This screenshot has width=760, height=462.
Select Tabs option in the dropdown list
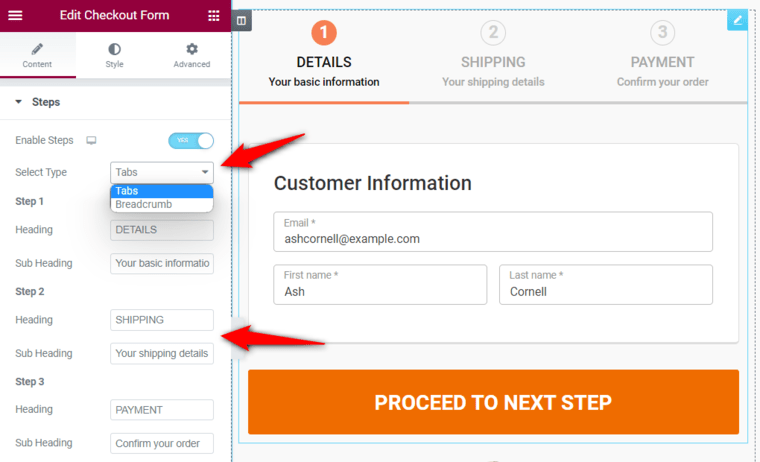(162, 191)
